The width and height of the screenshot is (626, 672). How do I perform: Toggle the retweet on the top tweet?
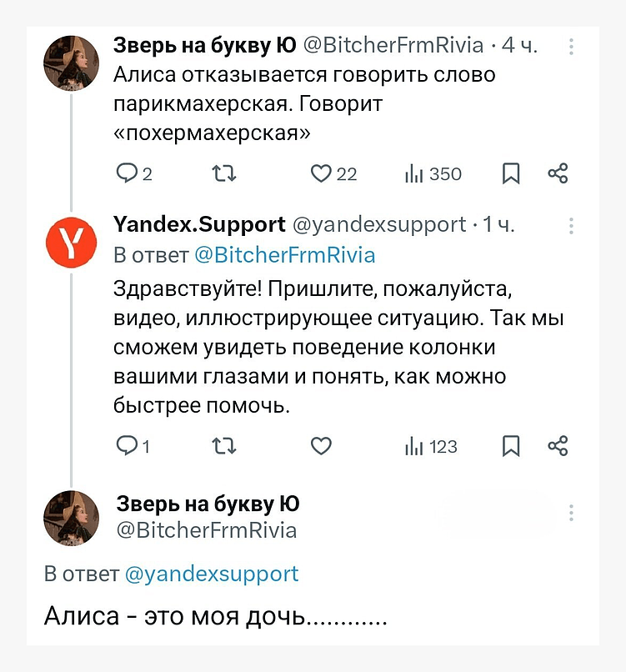pos(222,173)
